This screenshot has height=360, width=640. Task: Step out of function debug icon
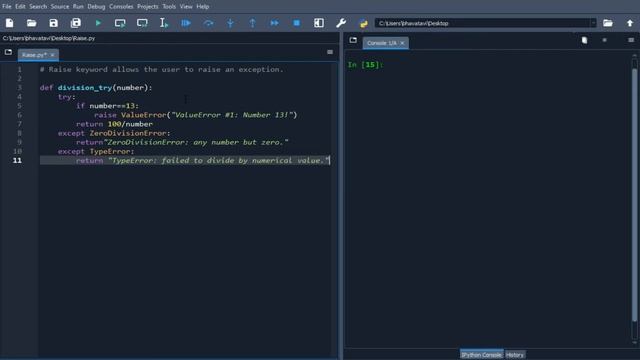point(253,23)
